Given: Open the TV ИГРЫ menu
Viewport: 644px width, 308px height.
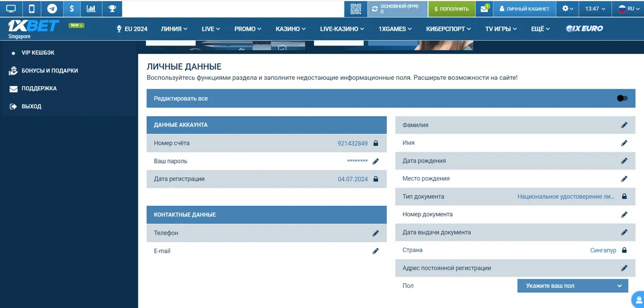Looking at the screenshot, I should point(501,29).
